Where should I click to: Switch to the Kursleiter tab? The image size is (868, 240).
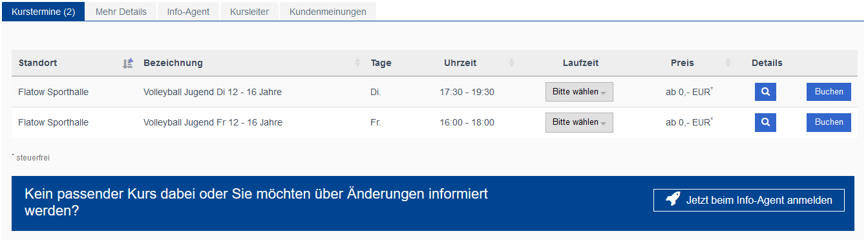click(249, 12)
